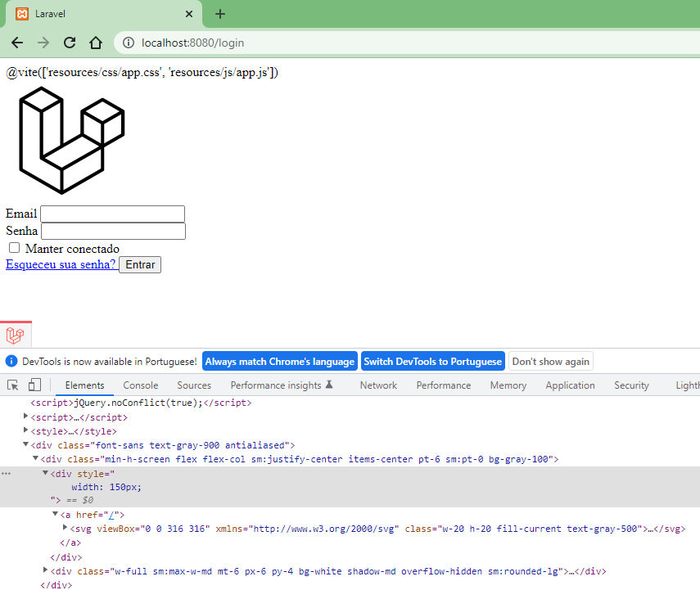Click the Email input field

[112, 214]
